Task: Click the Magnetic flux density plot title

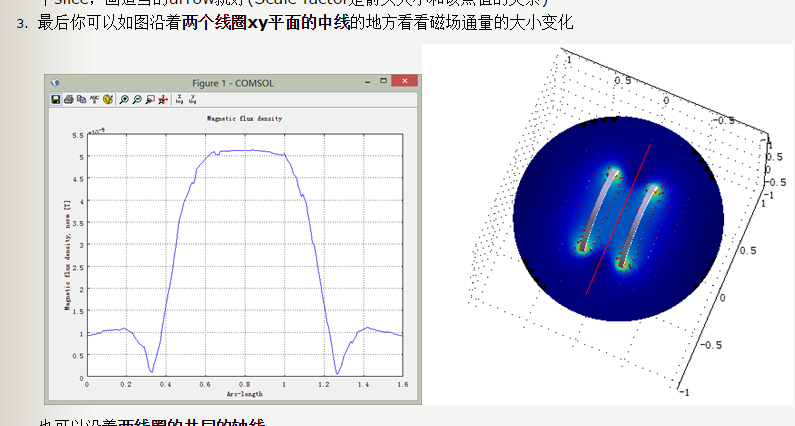Action: [244, 118]
